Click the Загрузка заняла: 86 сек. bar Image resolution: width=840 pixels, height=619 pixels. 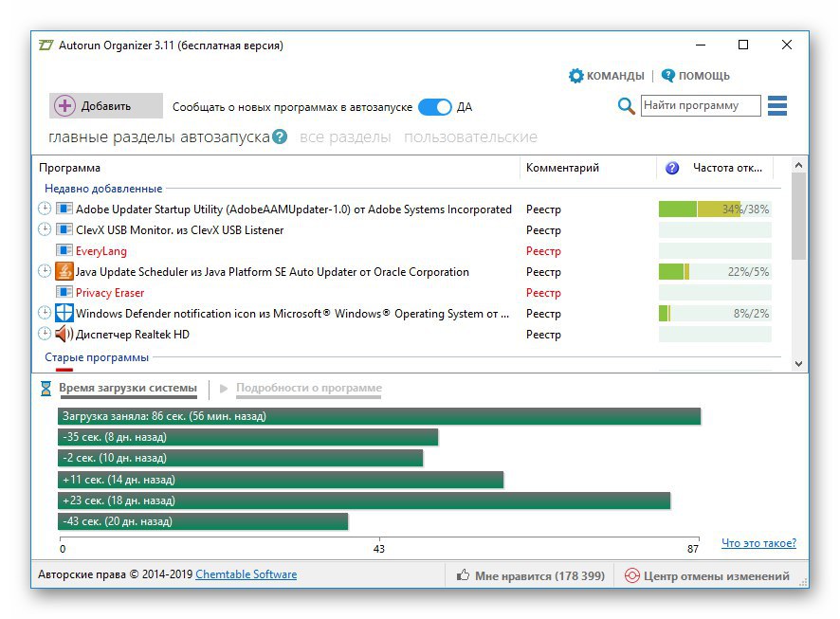coord(379,416)
